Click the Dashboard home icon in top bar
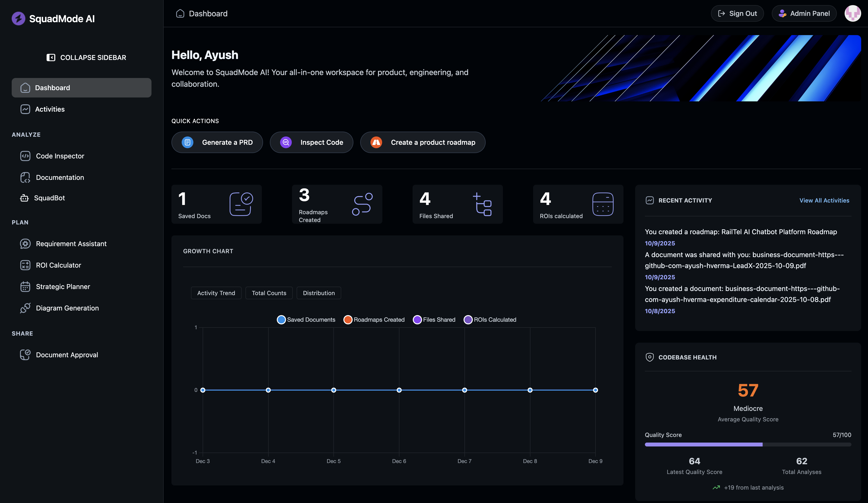The image size is (868, 503). tap(180, 13)
